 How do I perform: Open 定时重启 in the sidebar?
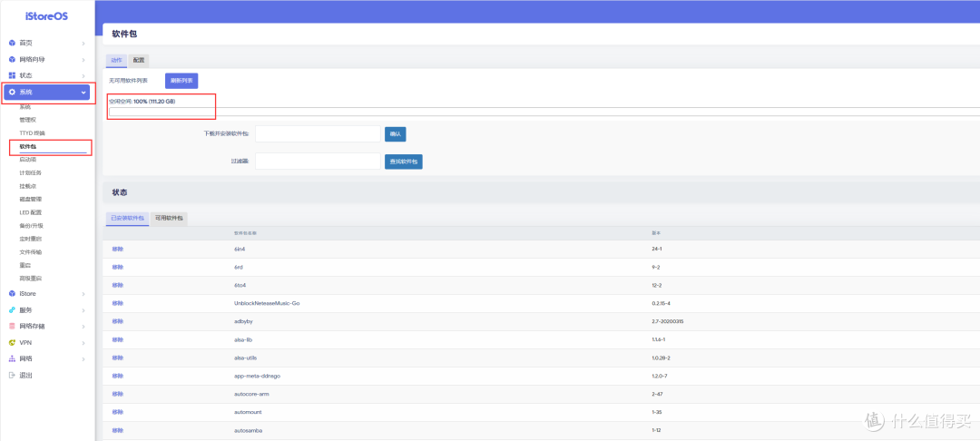pyautogui.click(x=31, y=239)
